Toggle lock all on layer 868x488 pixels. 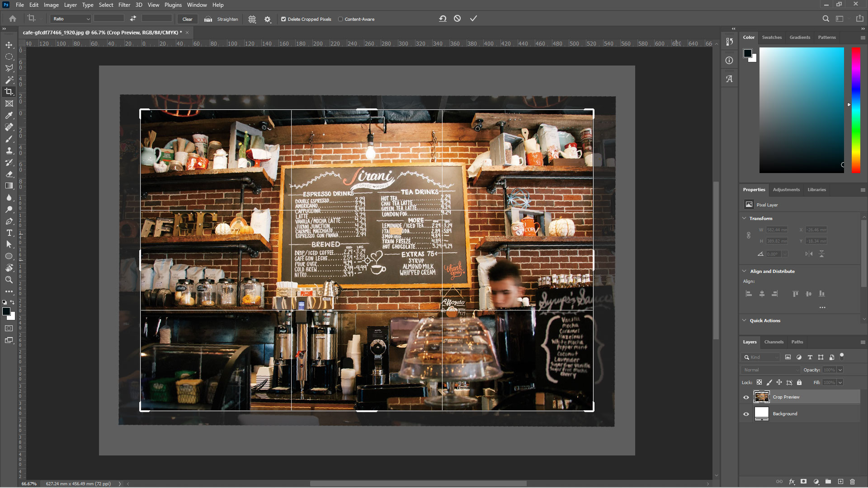pyautogui.click(x=799, y=382)
